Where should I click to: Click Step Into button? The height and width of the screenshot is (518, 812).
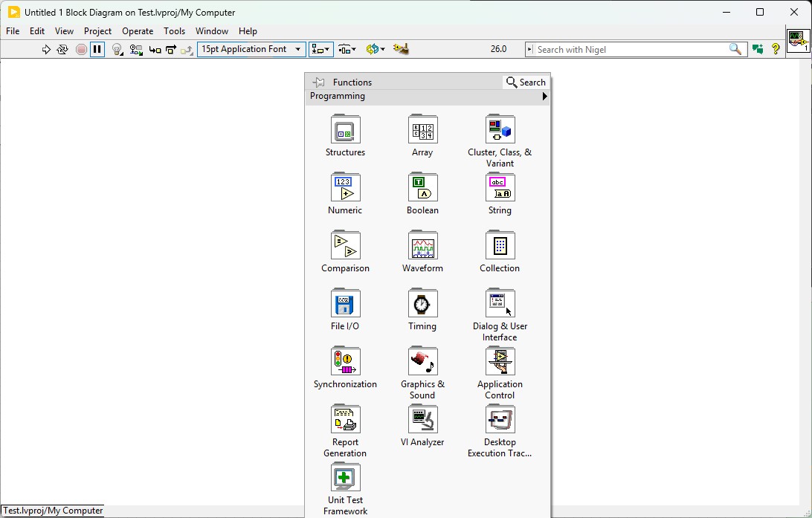[x=155, y=50]
